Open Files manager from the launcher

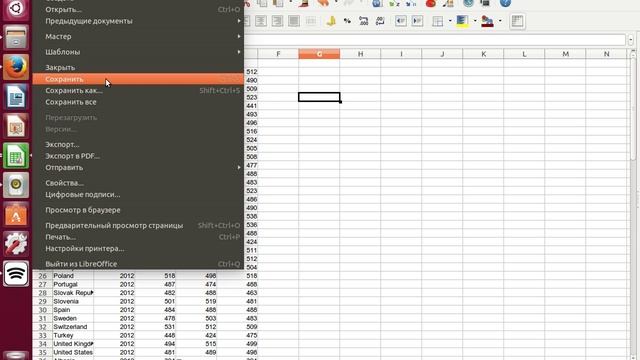[16, 38]
